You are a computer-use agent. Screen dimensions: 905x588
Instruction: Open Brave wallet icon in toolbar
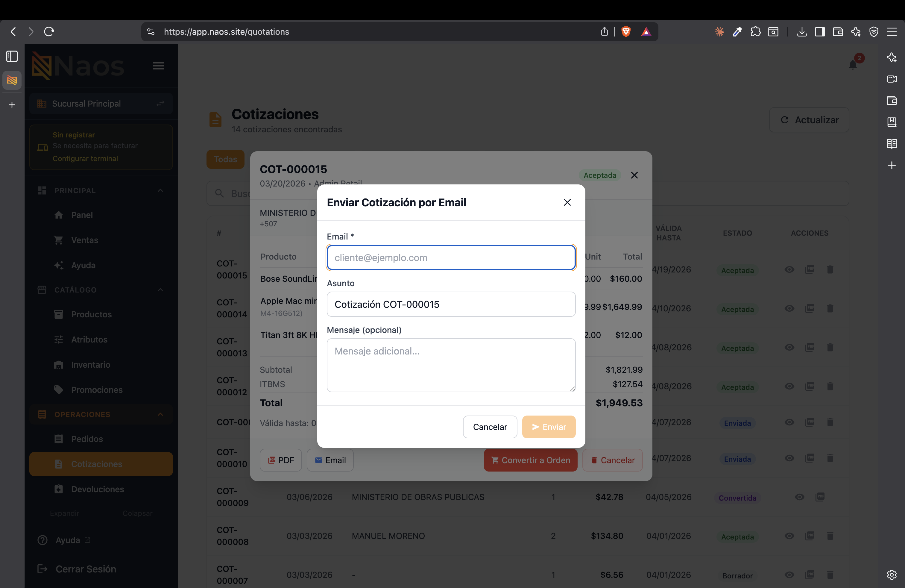click(x=838, y=31)
